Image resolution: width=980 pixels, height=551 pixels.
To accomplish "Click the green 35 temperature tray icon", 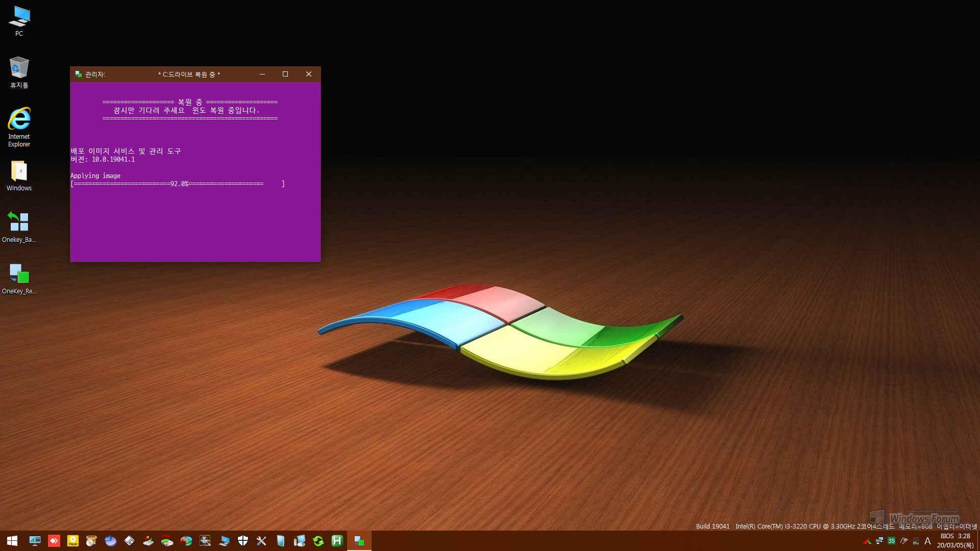I will coord(892,541).
